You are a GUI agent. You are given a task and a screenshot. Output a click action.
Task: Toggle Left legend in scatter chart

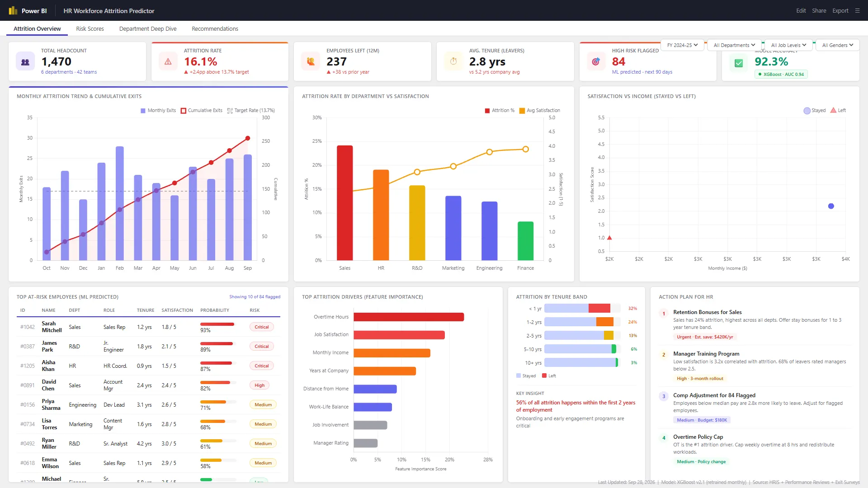click(x=838, y=110)
